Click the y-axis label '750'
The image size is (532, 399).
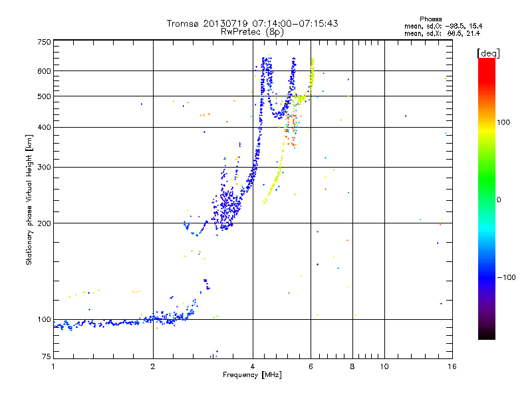44,42
